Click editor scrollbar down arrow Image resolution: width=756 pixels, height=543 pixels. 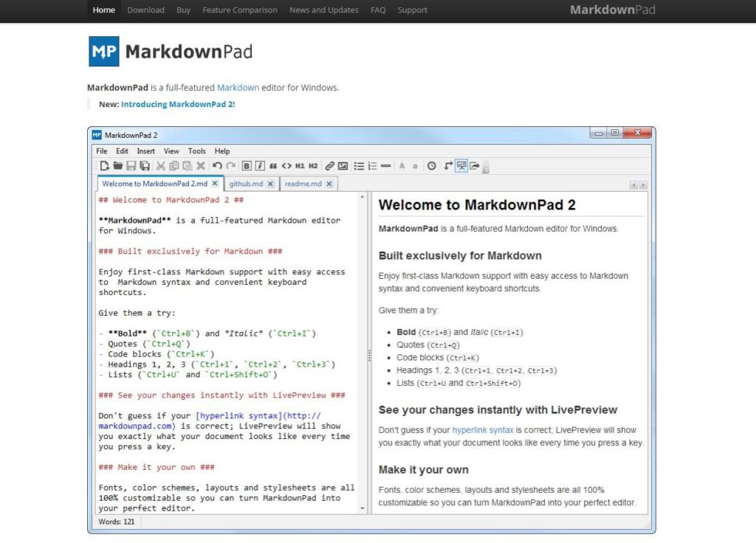tap(362, 508)
